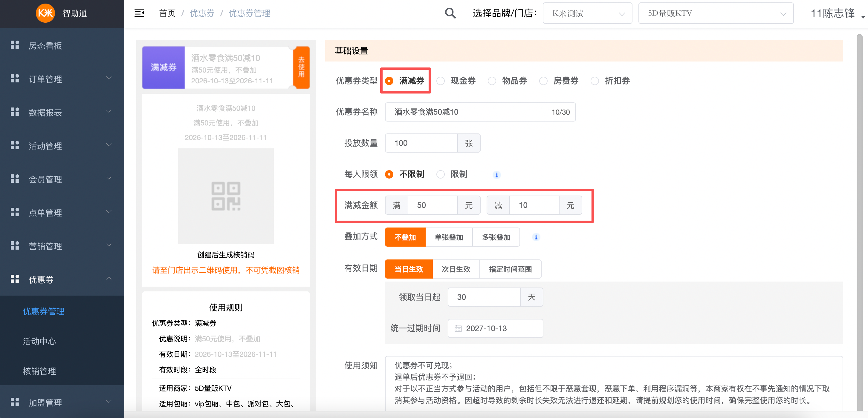The height and width of the screenshot is (418, 868).
Task: Click calendar icon in 统一过期时间 field
Action: coord(458,328)
